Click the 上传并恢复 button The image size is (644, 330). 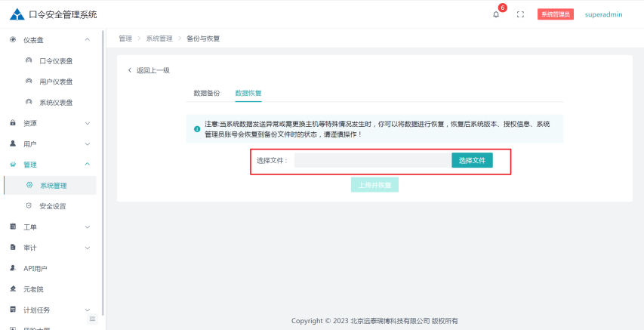tap(374, 185)
